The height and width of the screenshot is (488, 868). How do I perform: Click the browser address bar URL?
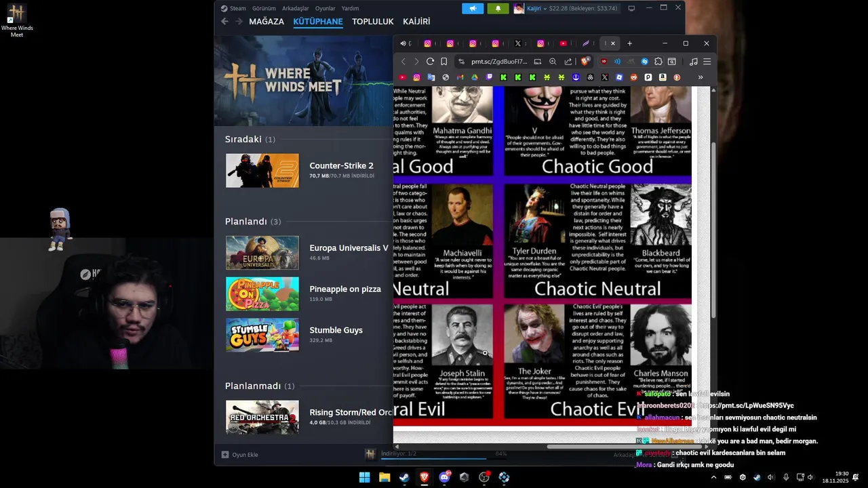pyautogui.click(x=499, y=62)
